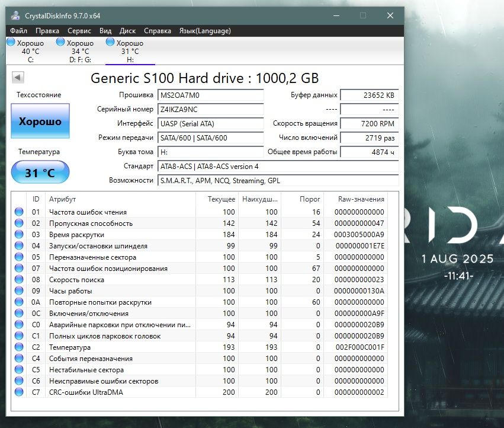Image resolution: width=504 pixels, height=428 pixels.
Task: Click the status orb for attribute 03
Action: pyautogui.click(x=19, y=234)
